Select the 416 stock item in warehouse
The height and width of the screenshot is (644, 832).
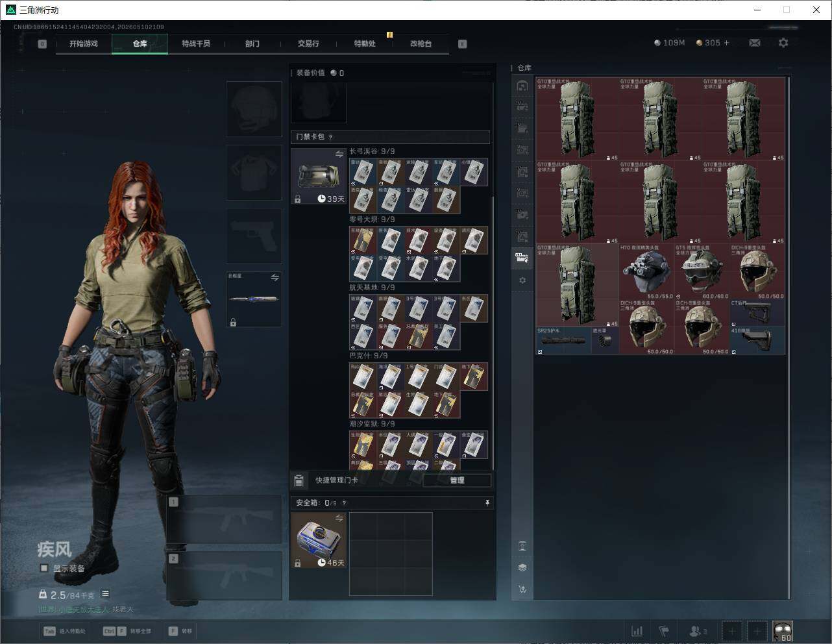coord(757,340)
